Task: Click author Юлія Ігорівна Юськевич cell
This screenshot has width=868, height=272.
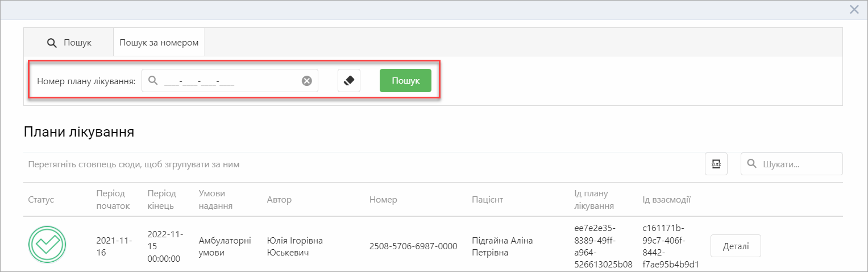Action: pos(294,246)
